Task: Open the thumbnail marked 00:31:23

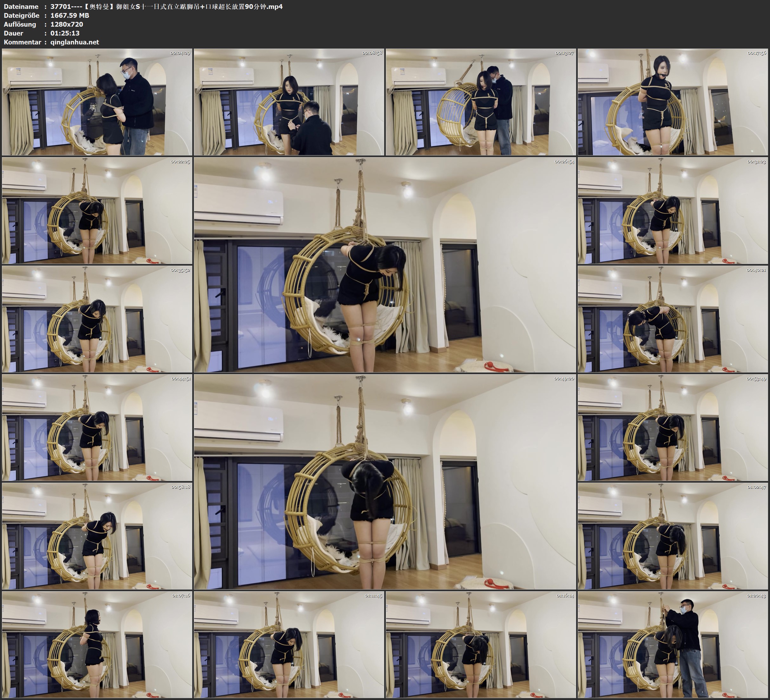Action: 673,210
